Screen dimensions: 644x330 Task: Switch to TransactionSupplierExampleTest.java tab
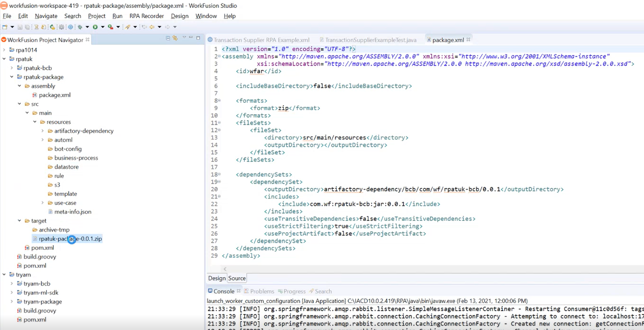pos(368,40)
